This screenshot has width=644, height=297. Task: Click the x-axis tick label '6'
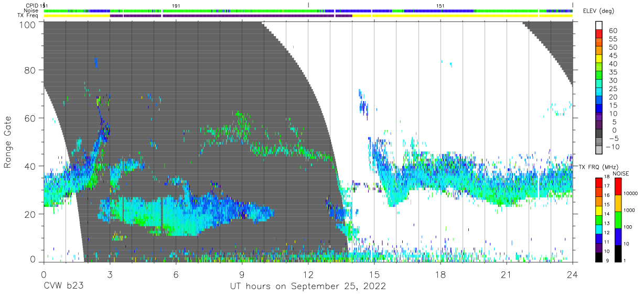tap(176, 275)
